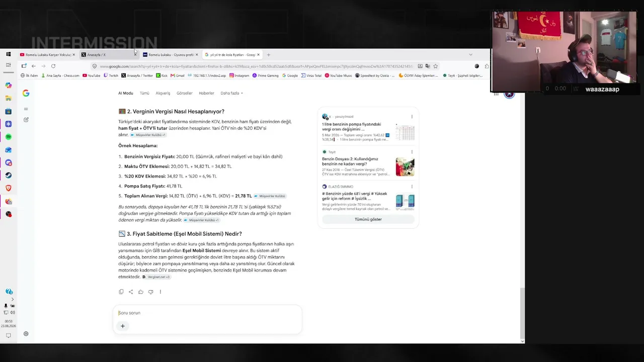The width and height of the screenshot is (644, 362).
Task: Switch to the Görseller tab
Action: 185,93
